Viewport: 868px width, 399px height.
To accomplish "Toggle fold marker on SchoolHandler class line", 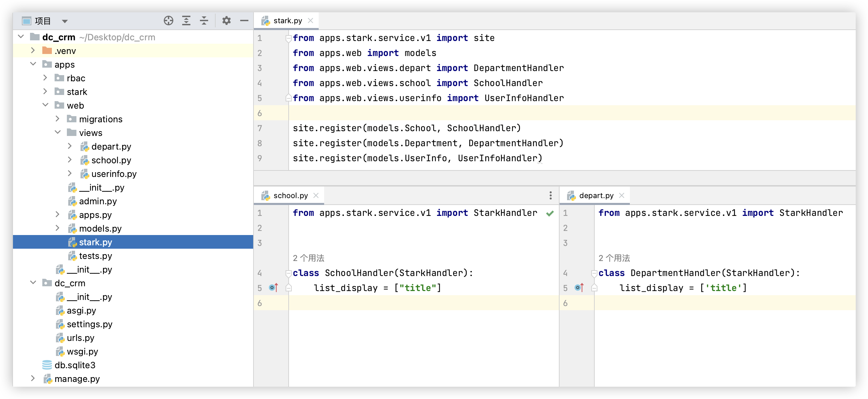I will (288, 273).
